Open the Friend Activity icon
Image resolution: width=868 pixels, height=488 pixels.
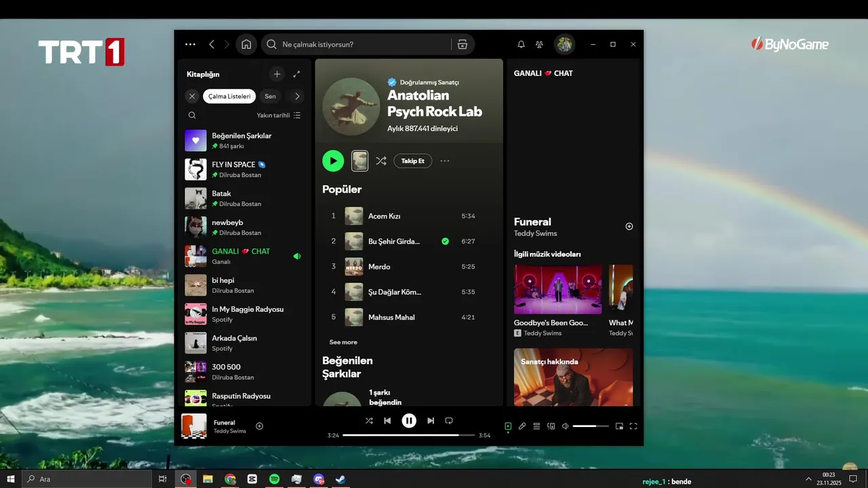(x=539, y=44)
